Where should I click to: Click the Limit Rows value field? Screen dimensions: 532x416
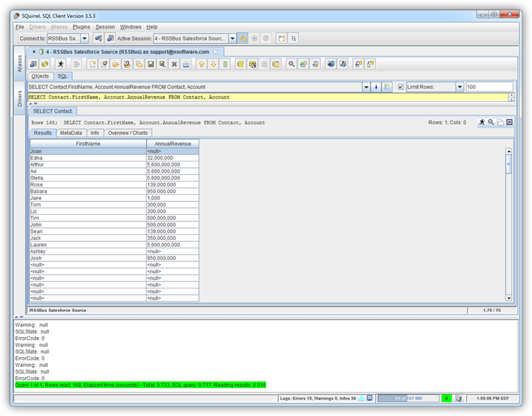488,87
